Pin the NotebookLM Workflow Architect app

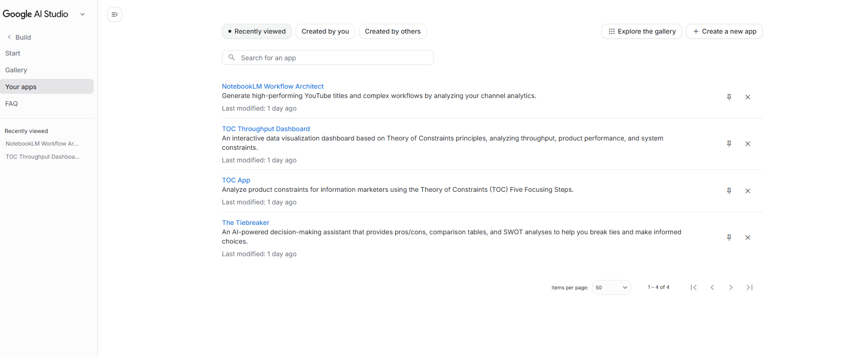tap(729, 97)
